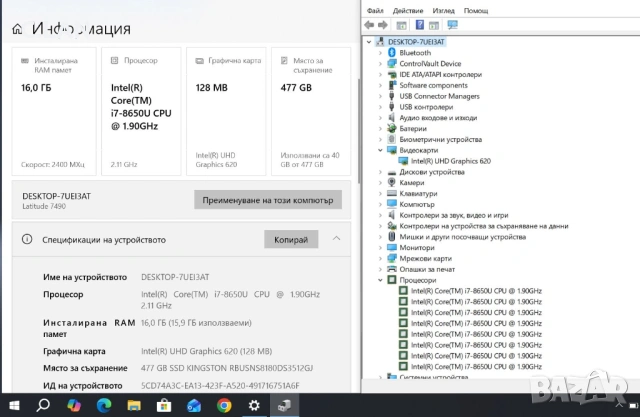Open the Изглед menu
This screenshot has height=417, width=640.
point(443,11)
